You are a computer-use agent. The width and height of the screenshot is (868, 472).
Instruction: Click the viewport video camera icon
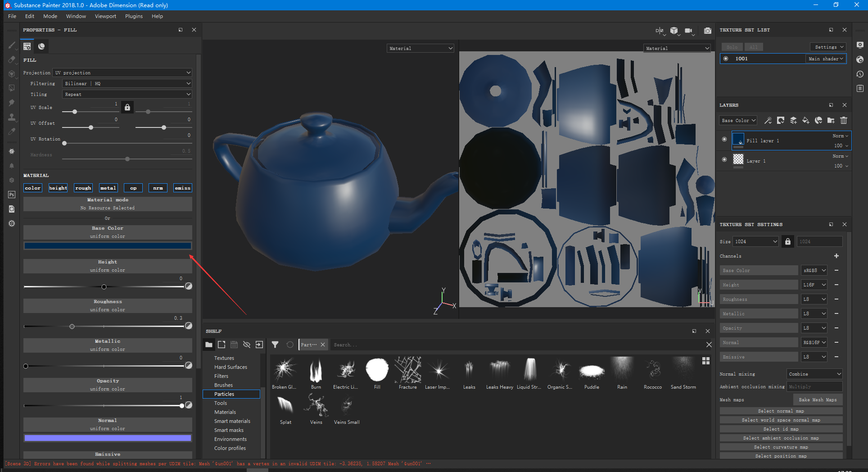tap(689, 31)
